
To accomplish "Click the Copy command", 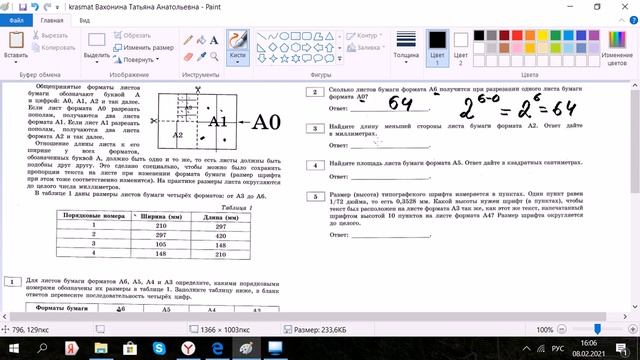I will pyautogui.click(x=53, y=47).
